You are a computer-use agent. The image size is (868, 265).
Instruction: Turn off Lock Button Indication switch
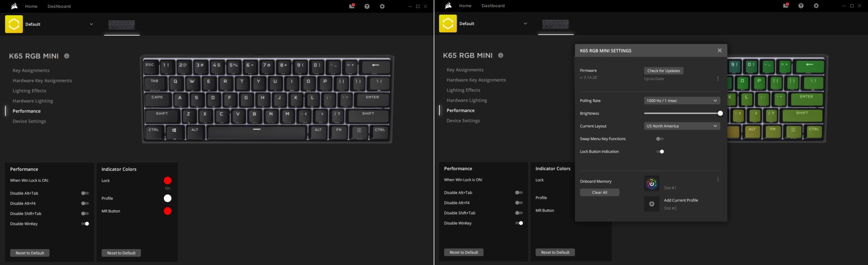(660, 152)
